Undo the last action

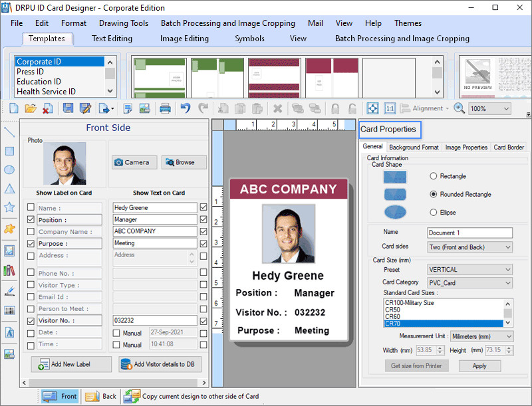pyautogui.click(x=186, y=108)
